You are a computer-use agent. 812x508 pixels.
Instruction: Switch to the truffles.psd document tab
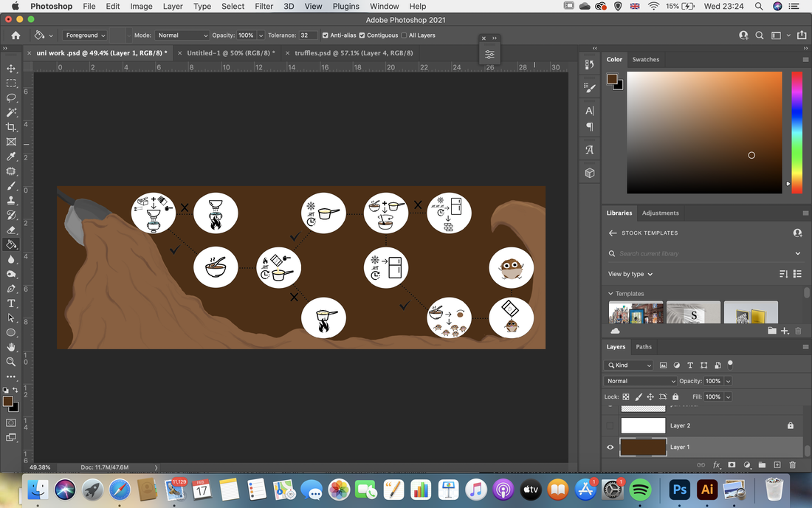tap(354, 53)
